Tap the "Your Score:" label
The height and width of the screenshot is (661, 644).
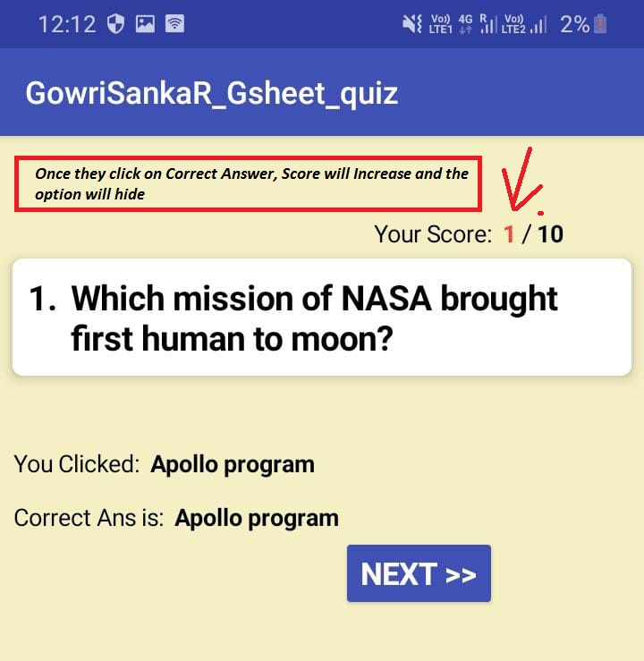click(x=433, y=234)
